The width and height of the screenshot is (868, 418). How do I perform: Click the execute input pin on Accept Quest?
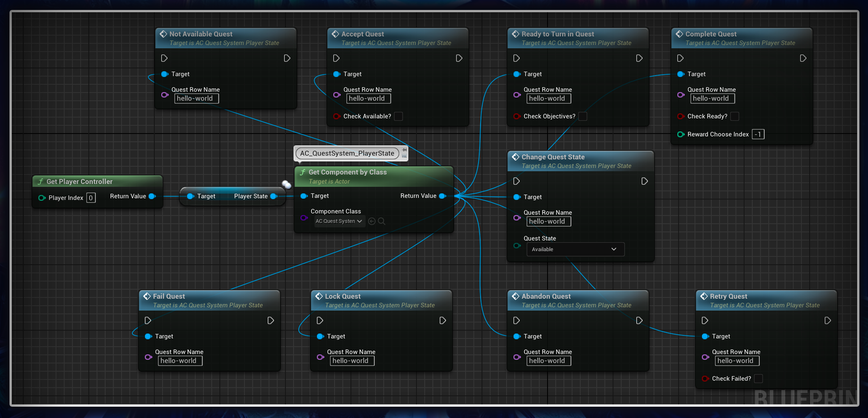point(336,58)
